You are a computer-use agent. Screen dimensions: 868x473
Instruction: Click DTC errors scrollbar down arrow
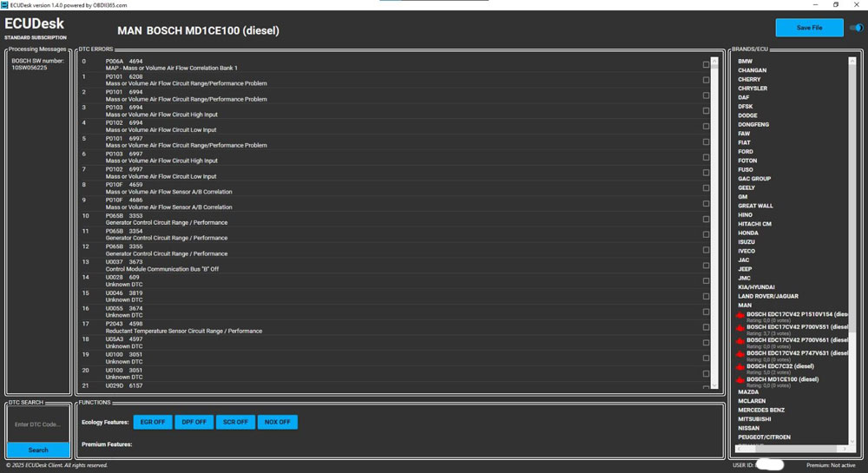point(714,385)
